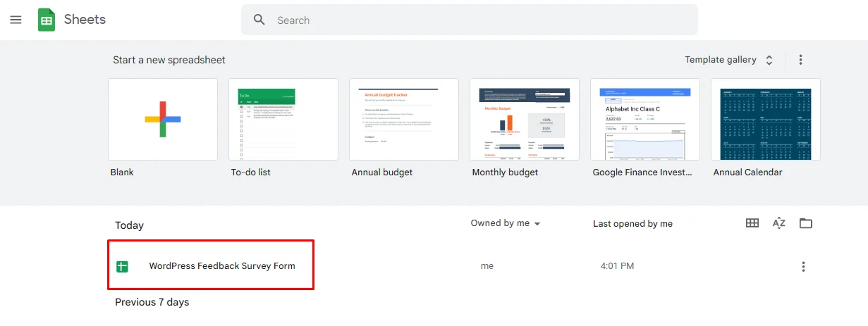Open the Annual budget template
This screenshot has width=868, height=326.
[x=404, y=119]
